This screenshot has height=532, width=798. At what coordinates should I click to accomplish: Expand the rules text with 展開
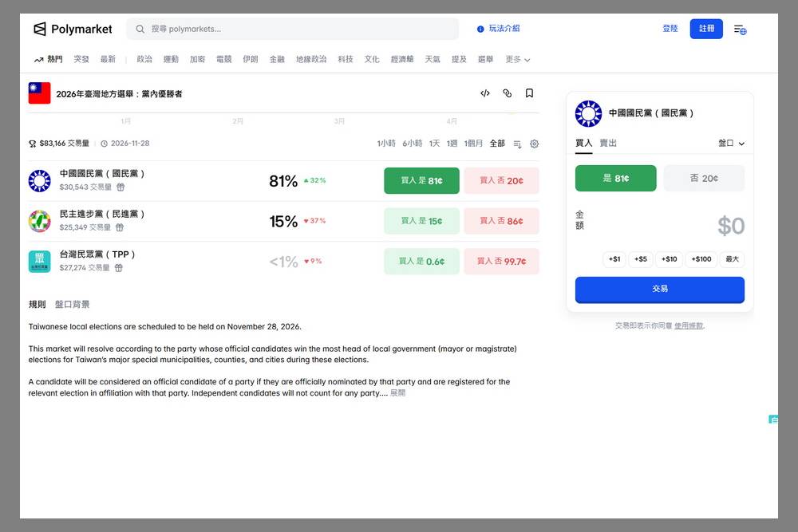397,392
